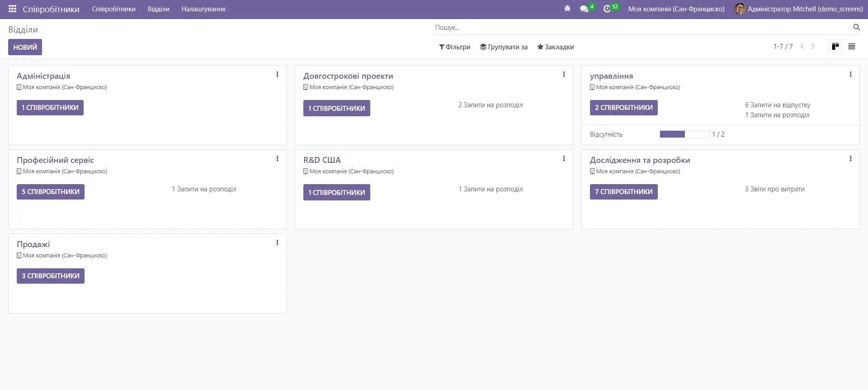Switch to list view

(x=852, y=47)
